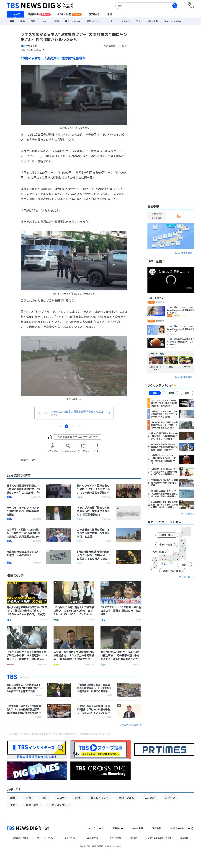Open the YouTube live player options menu
The height and width of the screenshot is (868, 201).
point(188,272)
